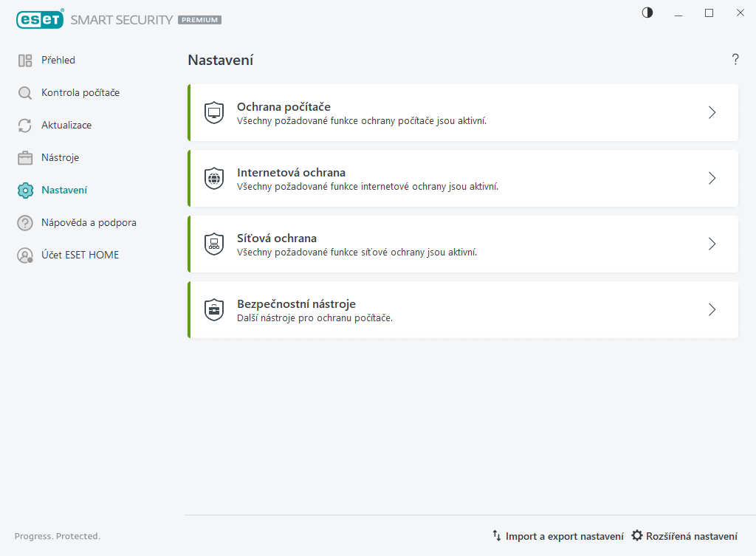The image size is (756, 556).
Task: Click the Bezpečnostní nástroje toolbox shield icon
Action: pyautogui.click(x=214, y=309)
